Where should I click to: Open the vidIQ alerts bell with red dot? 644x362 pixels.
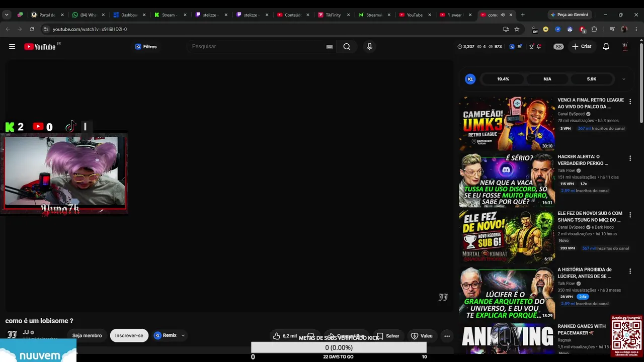point(539,47)
